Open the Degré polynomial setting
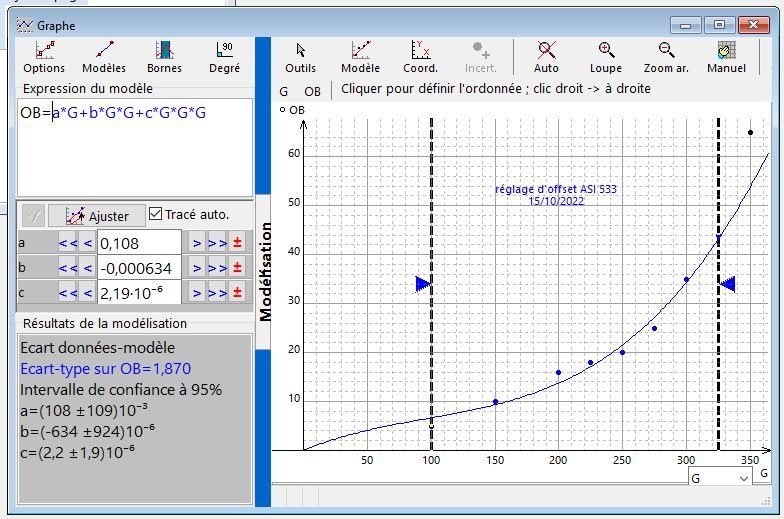784x519 pixels. click(x=224, y=57)
